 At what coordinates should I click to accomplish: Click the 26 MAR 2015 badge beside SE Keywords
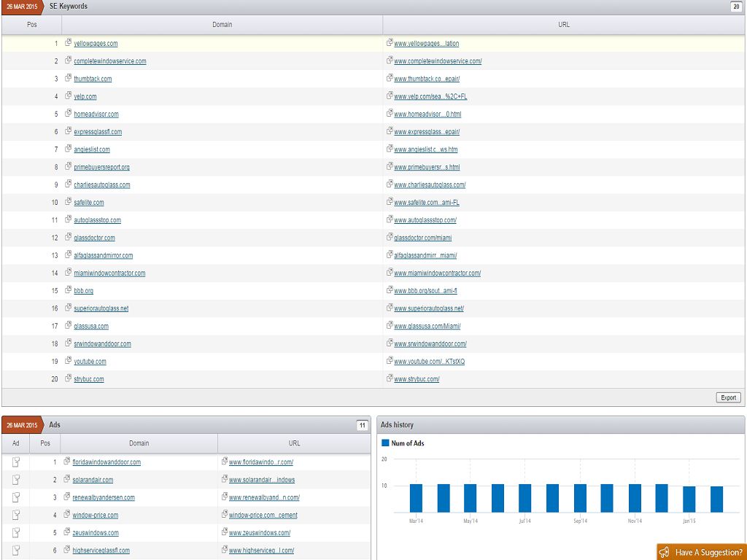(22, 7)
